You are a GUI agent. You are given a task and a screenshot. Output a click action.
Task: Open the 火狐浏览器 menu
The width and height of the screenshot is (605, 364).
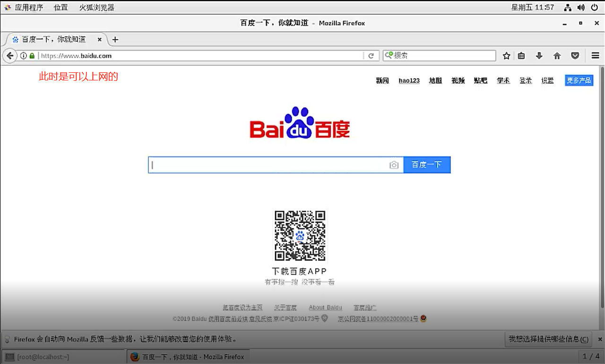pos(96,8)
